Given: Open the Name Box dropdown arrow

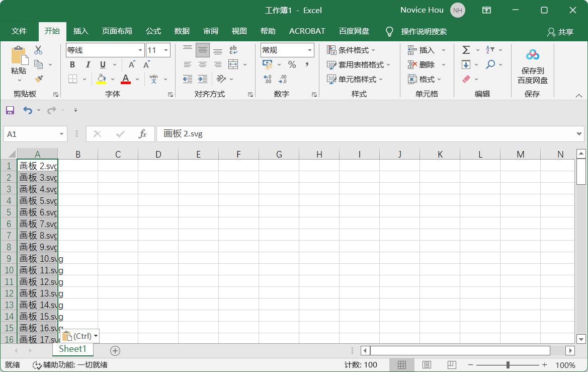Looking at the screenshot, I should (x=62, y=134).
